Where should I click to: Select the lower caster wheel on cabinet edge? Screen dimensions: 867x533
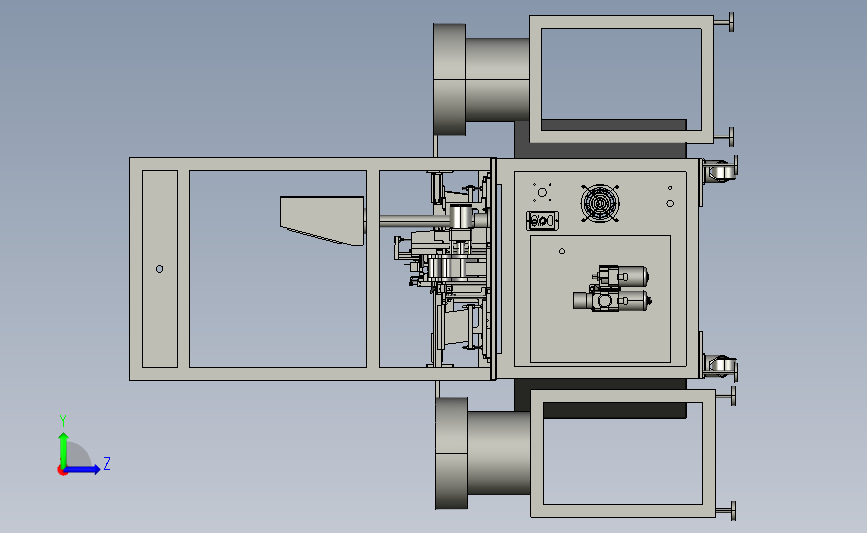point(722,366)
